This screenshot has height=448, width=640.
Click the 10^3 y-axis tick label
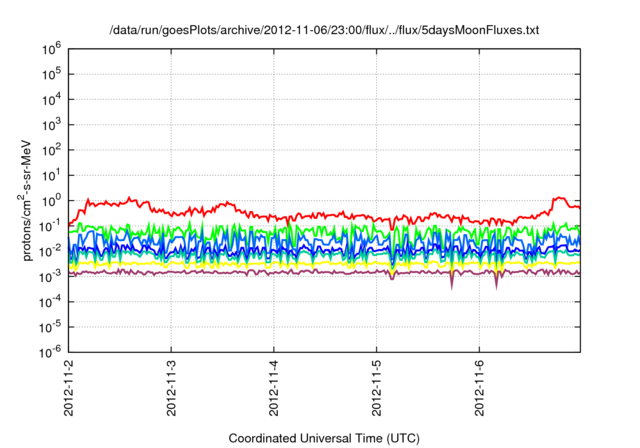(51, 125)
